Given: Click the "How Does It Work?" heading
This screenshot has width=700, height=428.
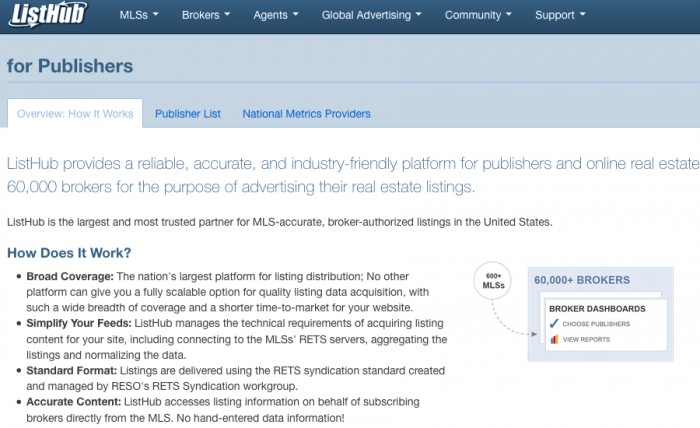Looking at the screenshot, I should (x=69, y=252).
